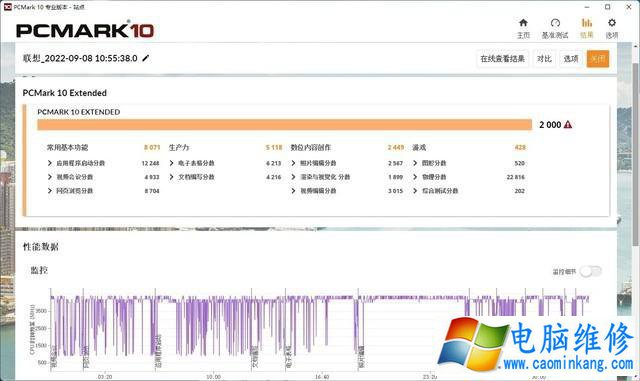Click the PCMark 10 title bar app icon
Viewport: 640px width, 381px height.
point(7,7)
